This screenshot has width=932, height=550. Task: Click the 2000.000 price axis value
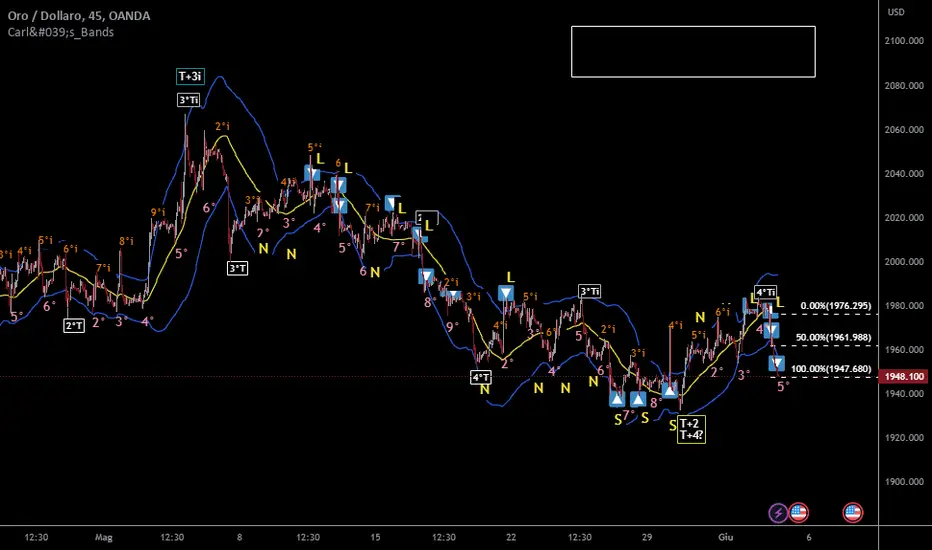click(x=904, y=262)
